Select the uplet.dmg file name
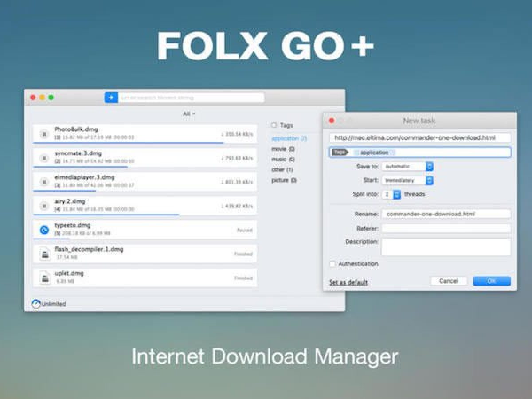The image size is (532, 399). [69, 273]
